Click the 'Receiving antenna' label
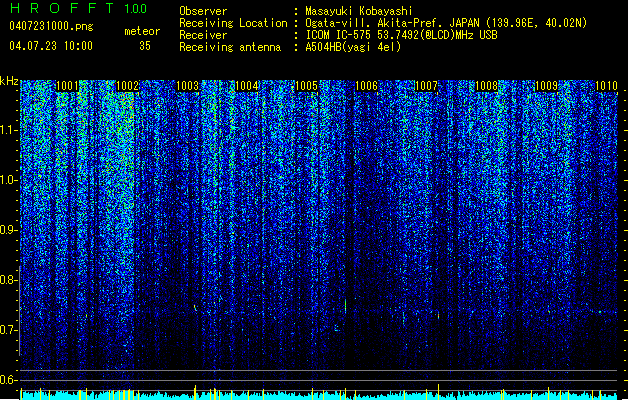 tap(230, 47)
